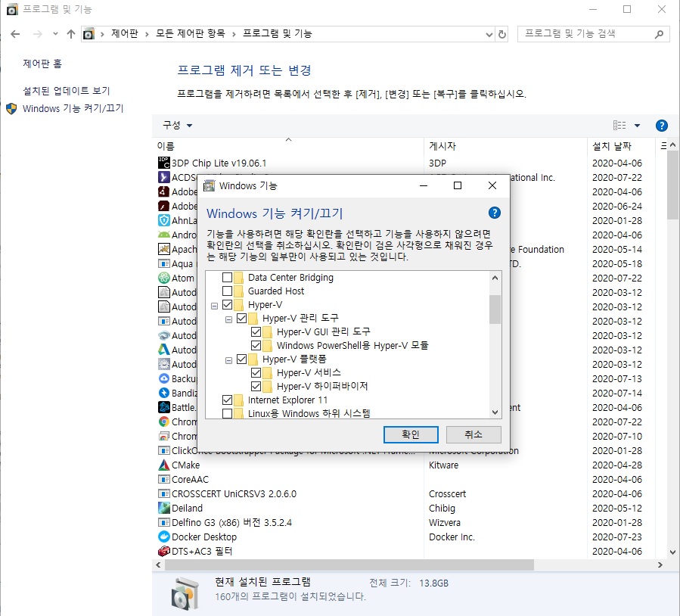Click the help icon in Windows 기능 dialog

pyautogui.click(x=495, y=213)
